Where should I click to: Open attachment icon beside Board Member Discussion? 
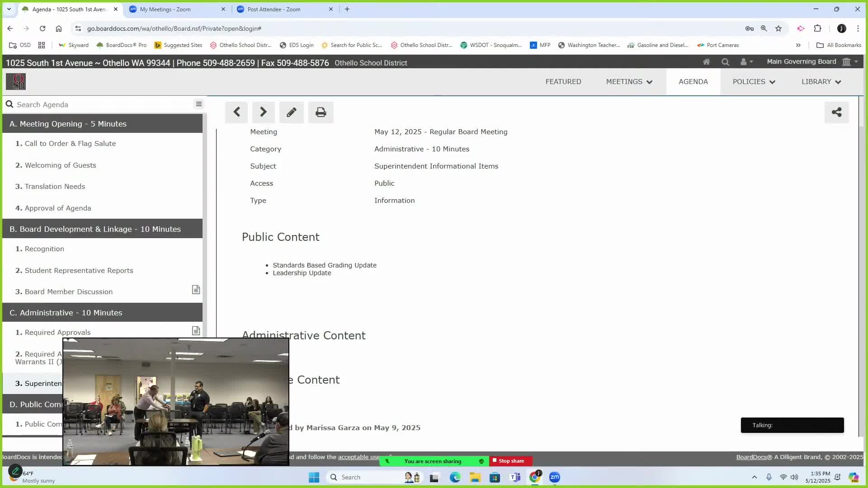196,290
